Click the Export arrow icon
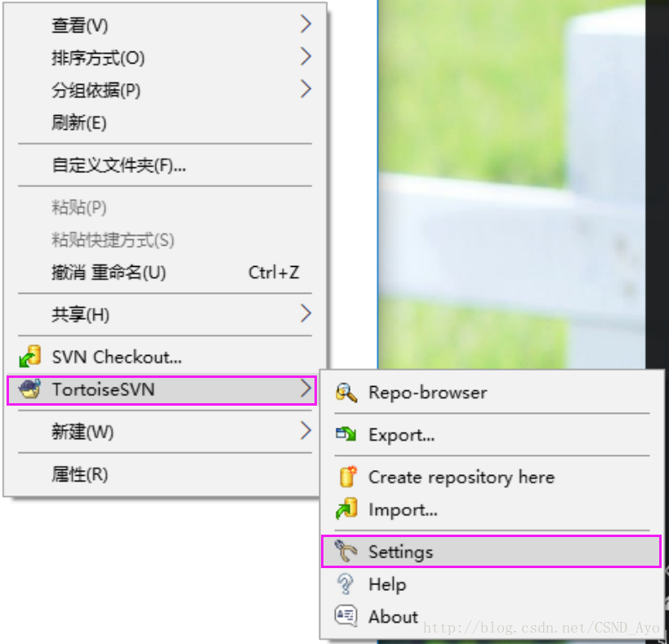 click(x=346, y=434)
